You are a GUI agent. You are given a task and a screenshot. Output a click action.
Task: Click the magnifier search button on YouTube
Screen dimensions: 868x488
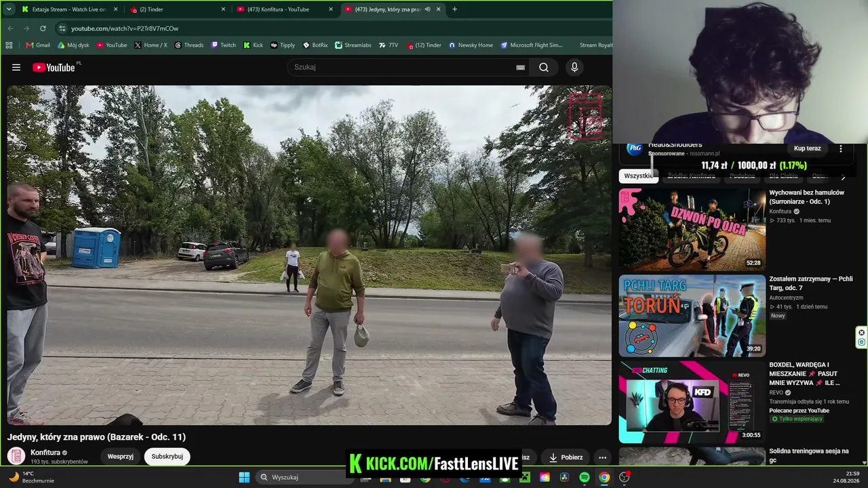[544, 67]
